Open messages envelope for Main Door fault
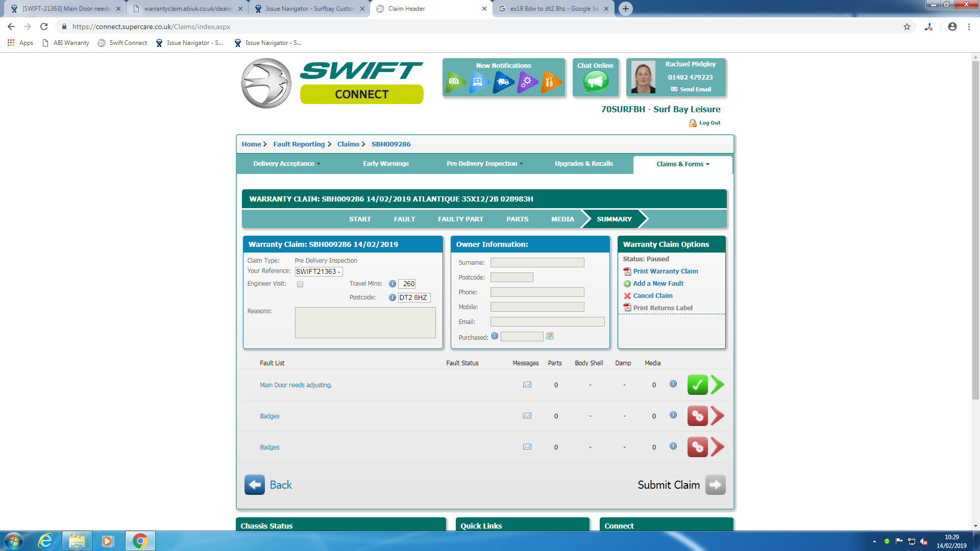The width and height of the screenshot is (980, 551). click(527, 385)
